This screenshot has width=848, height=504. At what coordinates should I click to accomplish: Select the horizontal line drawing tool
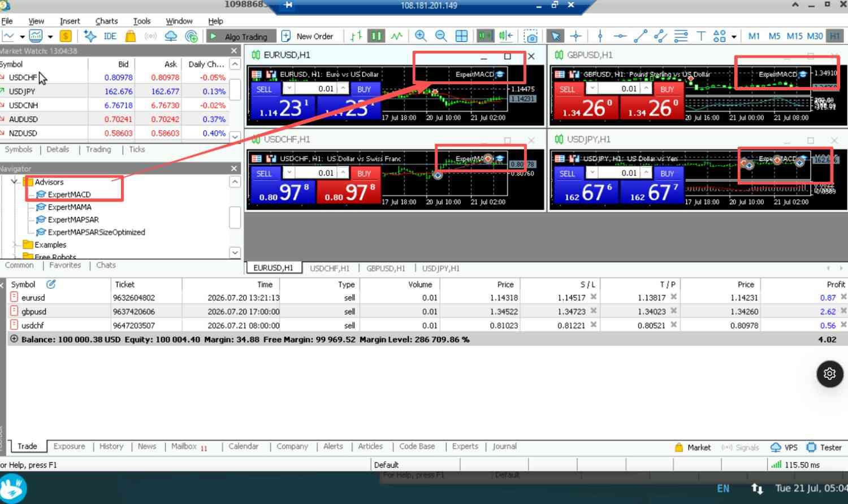point(620,36)
